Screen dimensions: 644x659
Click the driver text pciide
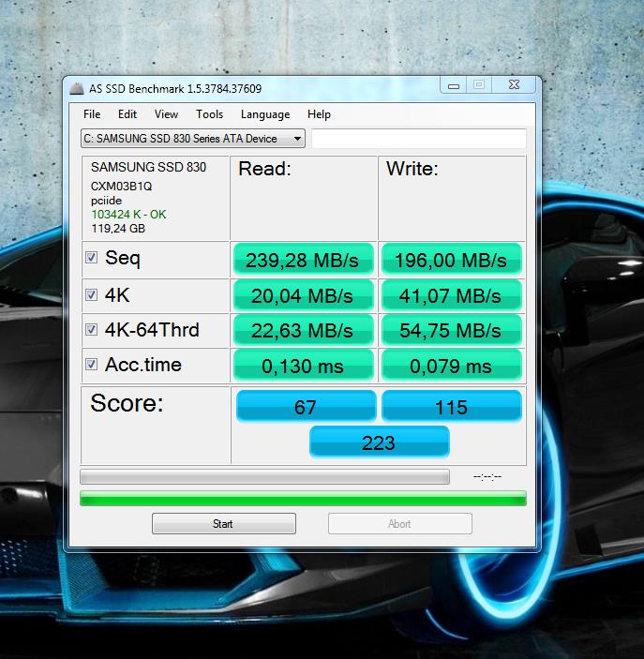click(x=106, y=201)
